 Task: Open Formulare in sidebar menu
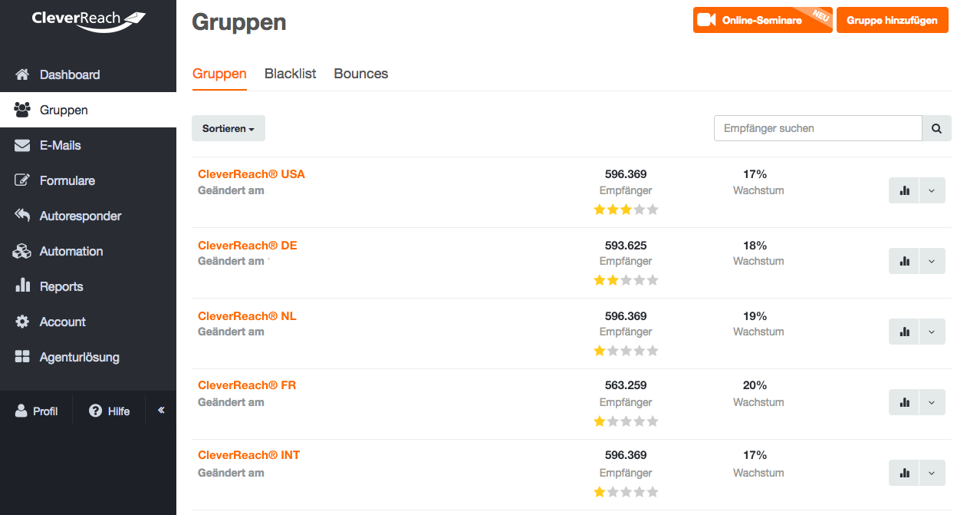point(88,180)
